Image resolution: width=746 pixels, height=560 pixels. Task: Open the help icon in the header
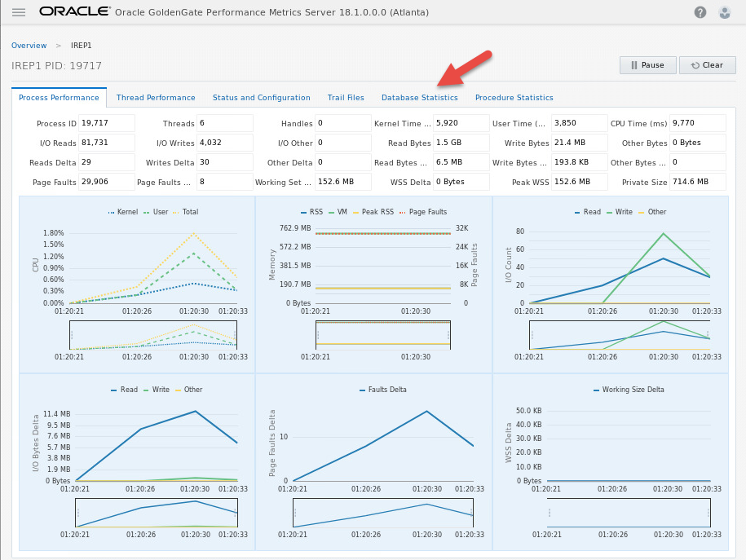coord(700,12)
